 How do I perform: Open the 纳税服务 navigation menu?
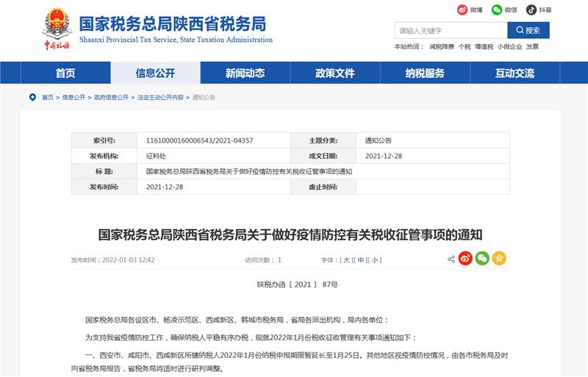point(425,73)
